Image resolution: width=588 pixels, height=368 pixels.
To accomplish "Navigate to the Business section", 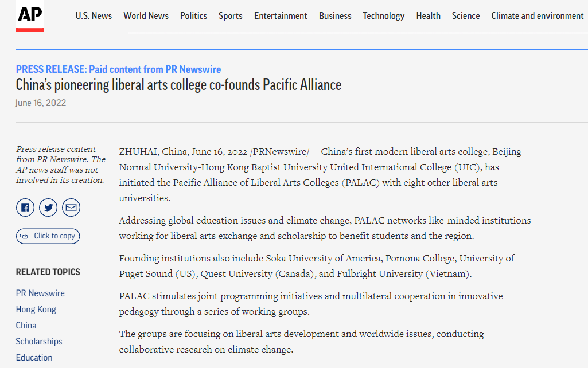I will tap(335, 16).
